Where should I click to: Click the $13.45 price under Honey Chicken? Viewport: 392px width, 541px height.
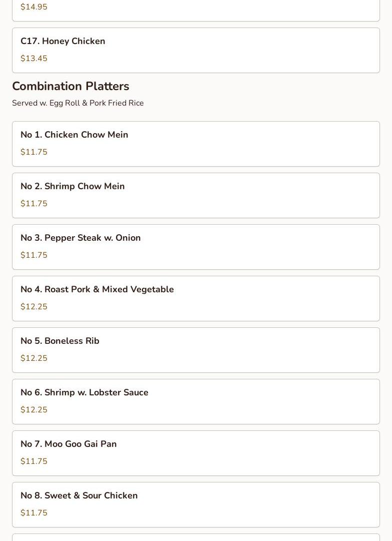click(34, 59)
